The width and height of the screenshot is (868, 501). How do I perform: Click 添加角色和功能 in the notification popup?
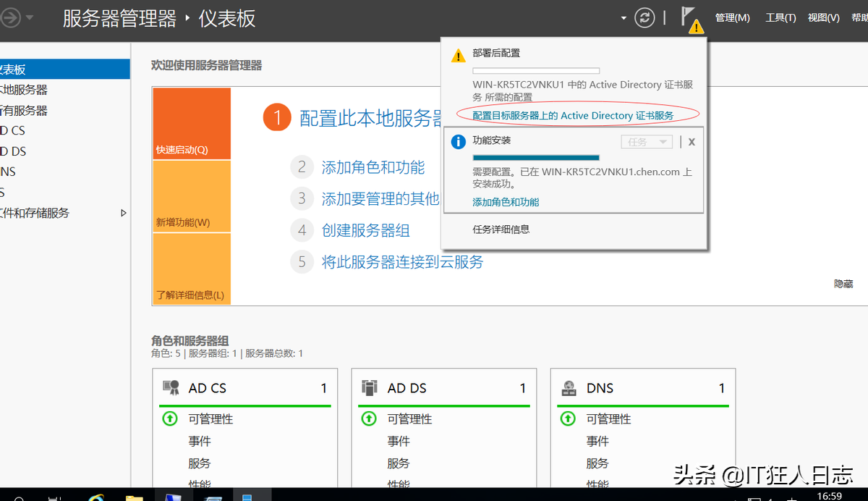tap(506, 202)
